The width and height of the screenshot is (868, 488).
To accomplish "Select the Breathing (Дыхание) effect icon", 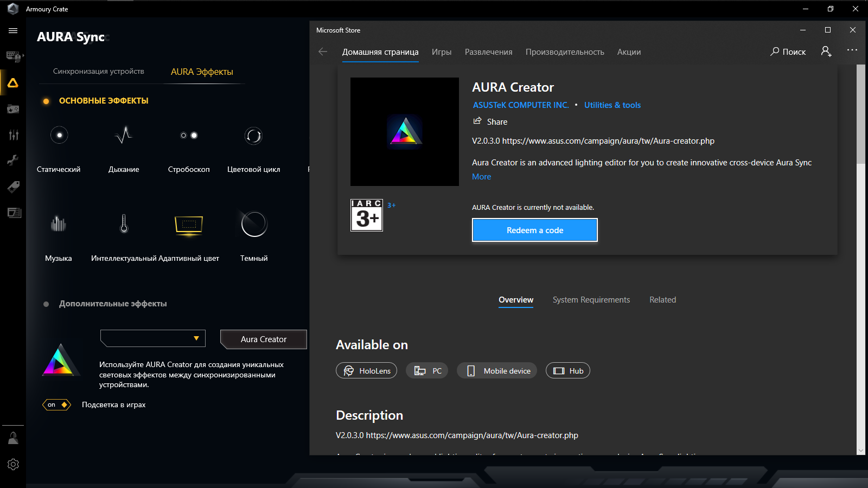I will point(124,135).
